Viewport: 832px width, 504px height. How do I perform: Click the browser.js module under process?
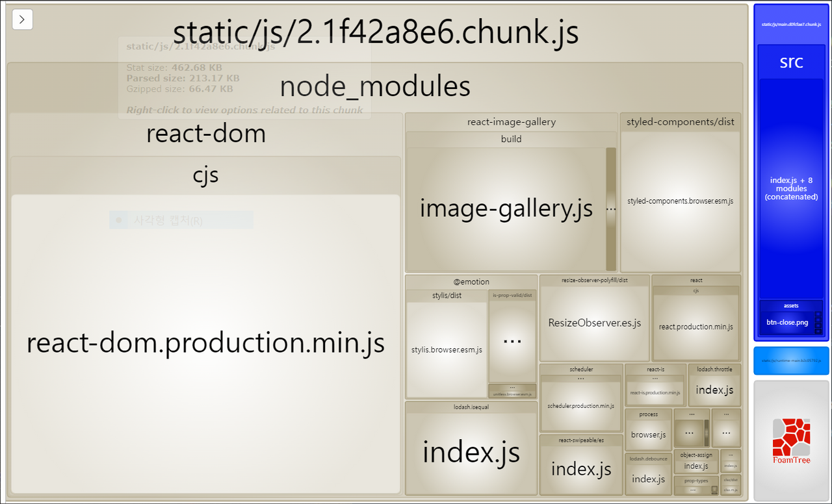coord(648,435)
